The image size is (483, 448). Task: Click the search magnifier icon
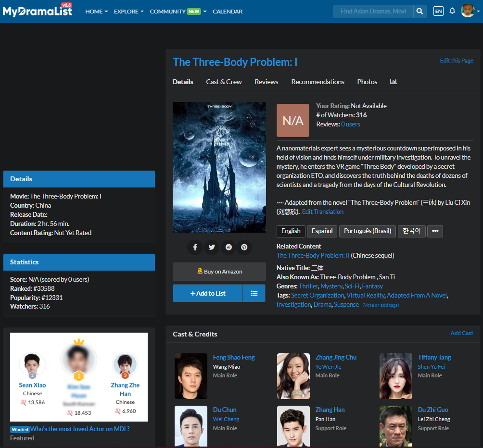click(x=420, y=12)
